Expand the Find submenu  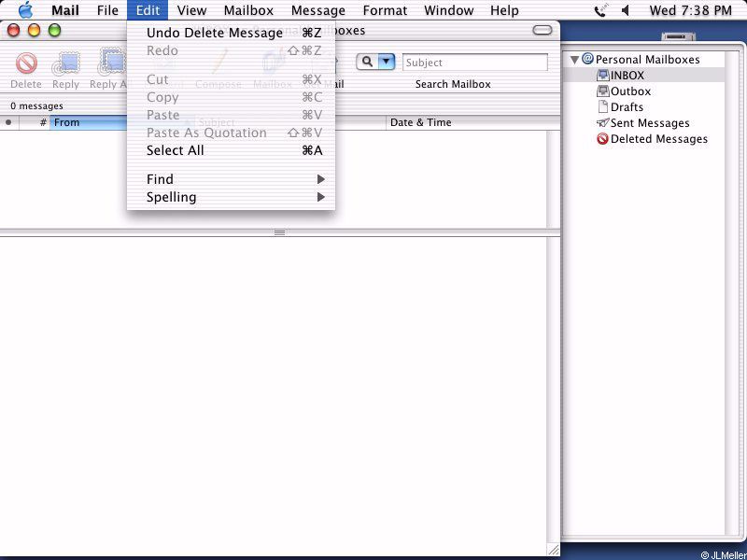click(x=231, y=179)
